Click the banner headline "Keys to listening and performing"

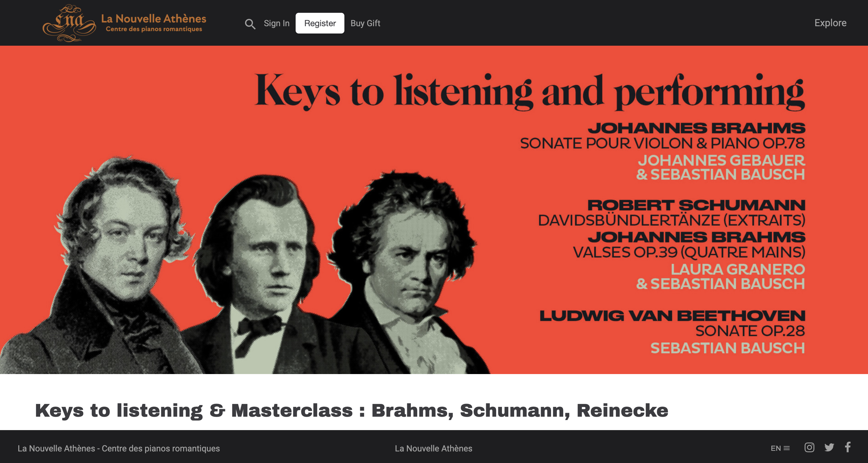coord(529,92)
